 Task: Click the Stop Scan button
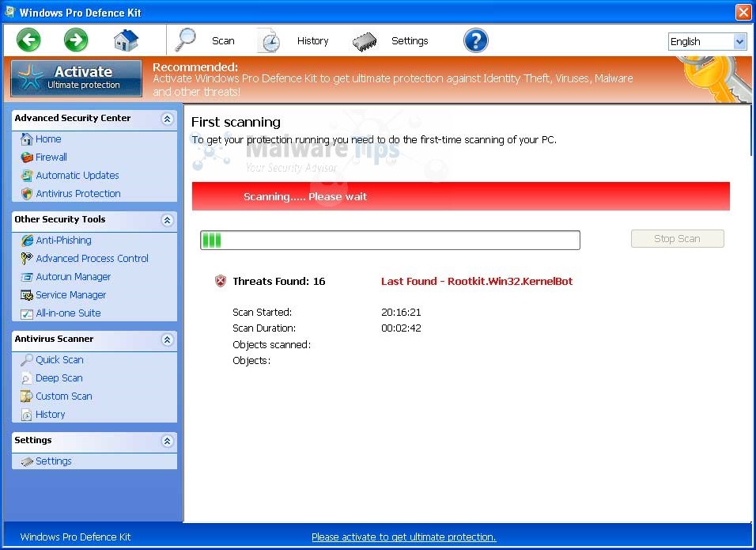pyautogui.click(x=678, y=239)
